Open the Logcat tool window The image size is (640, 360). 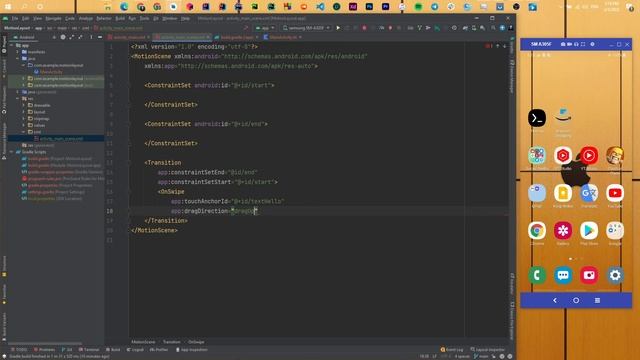[135, 350]
